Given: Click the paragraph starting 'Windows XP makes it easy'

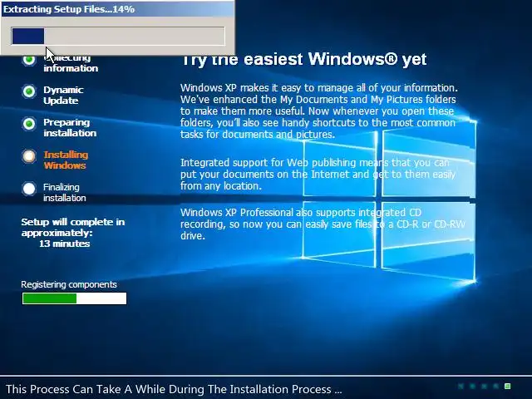Looking at the screenshot, I should [319, 111].
